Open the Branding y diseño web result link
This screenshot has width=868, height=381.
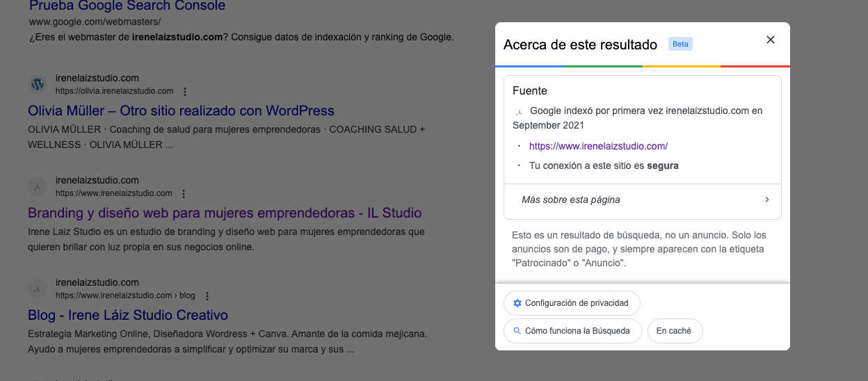(225, 213)
